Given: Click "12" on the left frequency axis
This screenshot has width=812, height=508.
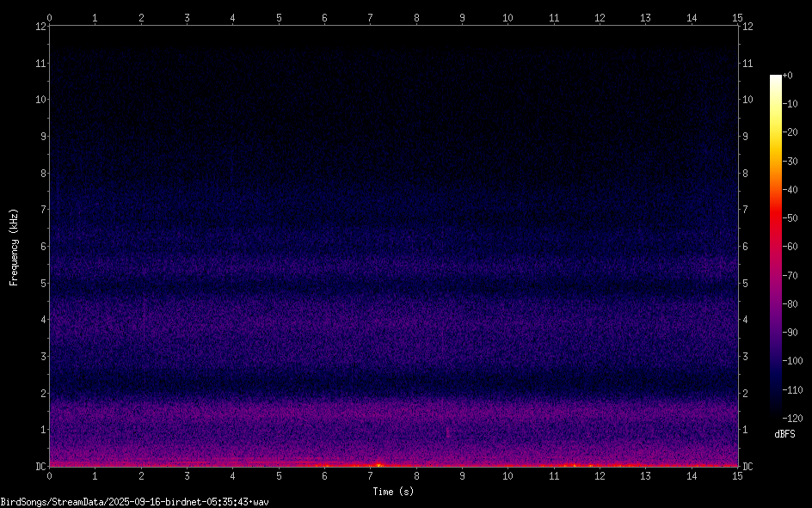Looking at the screenshot, I should (x=40, y=27).
